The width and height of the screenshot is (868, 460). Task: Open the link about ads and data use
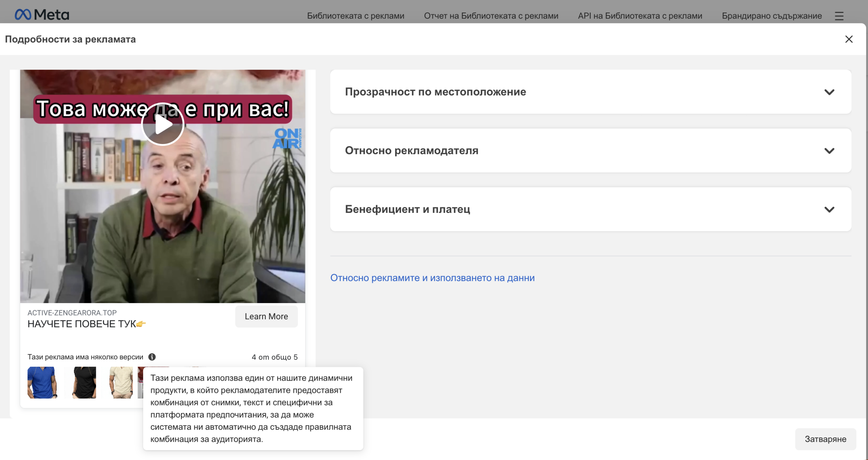click(x=432, y=278)
